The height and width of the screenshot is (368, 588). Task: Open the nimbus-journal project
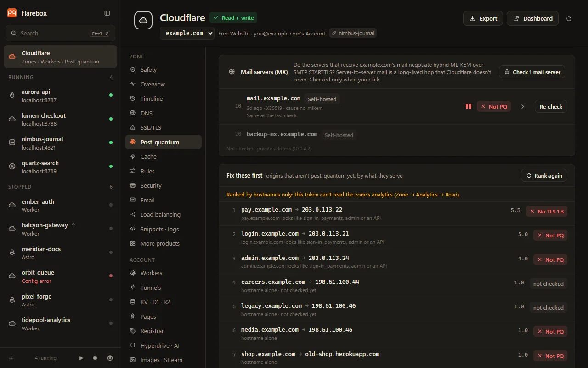point(60,143)
